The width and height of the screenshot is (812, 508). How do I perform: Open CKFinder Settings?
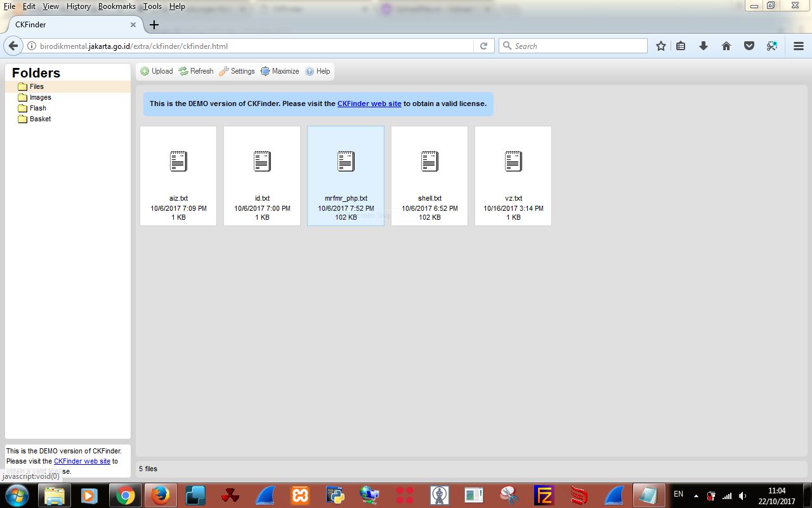point(237,71)
